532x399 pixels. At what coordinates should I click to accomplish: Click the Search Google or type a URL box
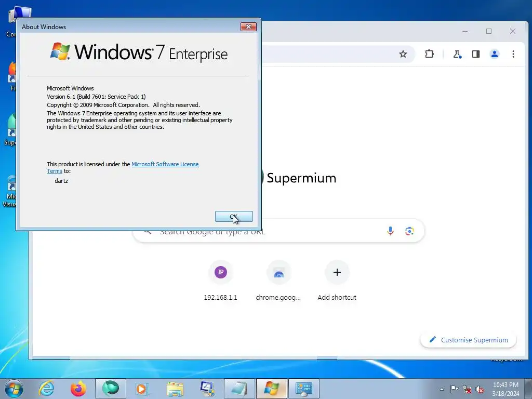tap(278, 231)
